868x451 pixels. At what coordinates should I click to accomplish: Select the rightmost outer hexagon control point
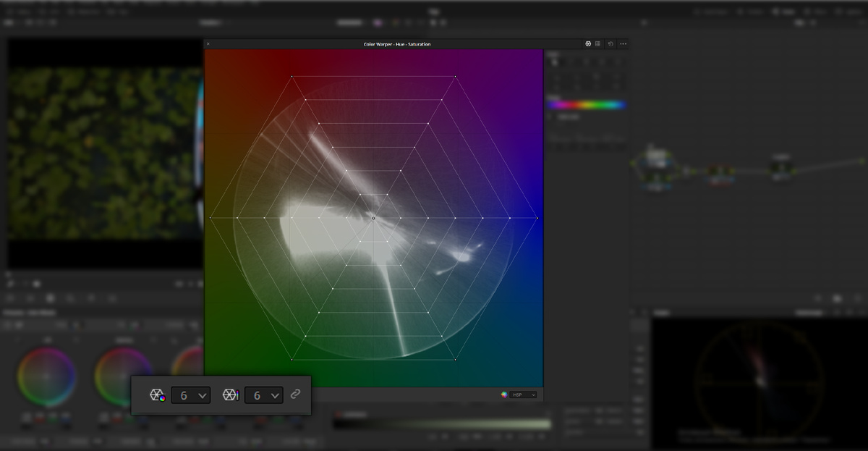pos(537,218)
